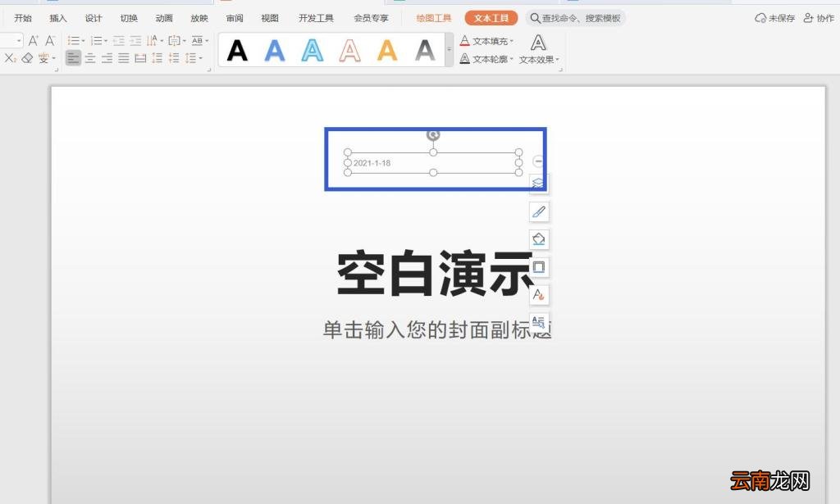This screenshot has height=504, width=840.
Task: Click the text direction icon
Action: coord(152,41)
